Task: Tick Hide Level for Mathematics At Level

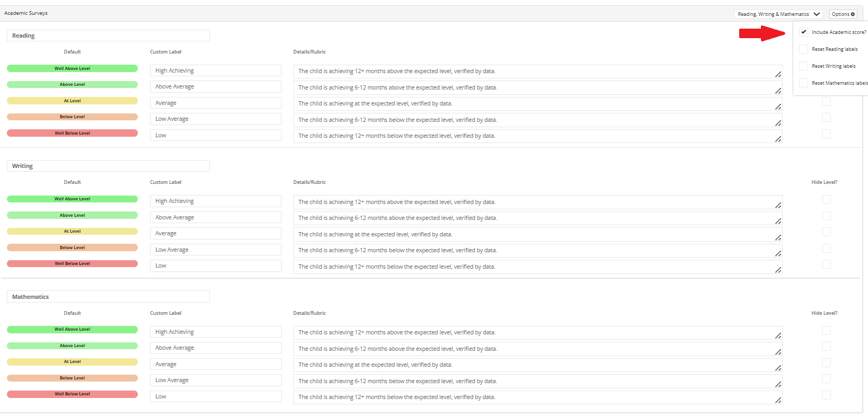Action: tap(826, 363)
